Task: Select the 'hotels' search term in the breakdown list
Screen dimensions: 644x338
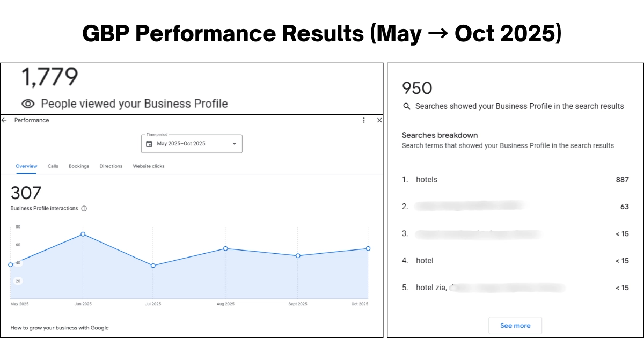Action: tap(427, 179)
